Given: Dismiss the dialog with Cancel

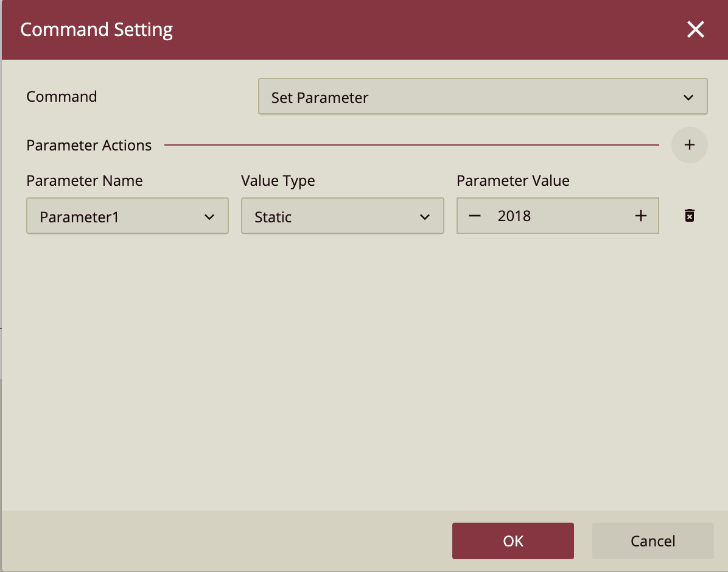Looking at the screenshot, I should click(652, 541).
